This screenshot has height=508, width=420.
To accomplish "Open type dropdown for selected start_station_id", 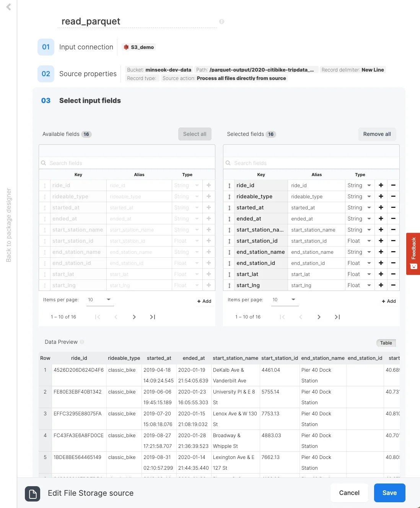I will tap(360, 241).
